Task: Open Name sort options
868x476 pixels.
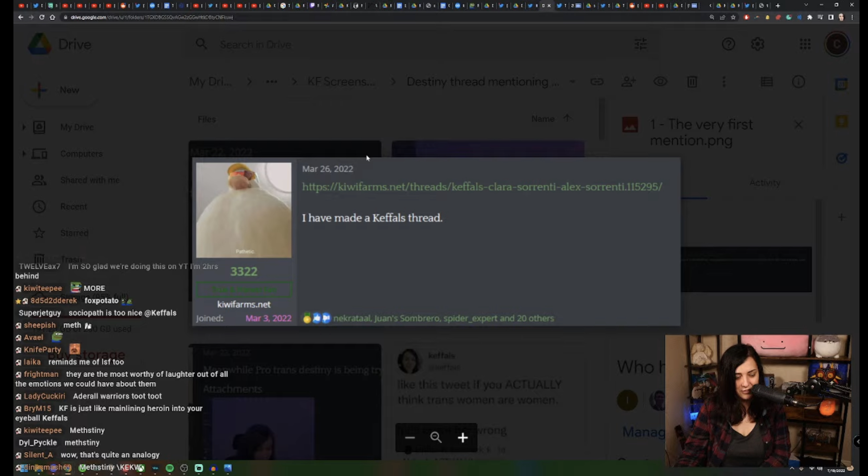Action: pos(543,119)
